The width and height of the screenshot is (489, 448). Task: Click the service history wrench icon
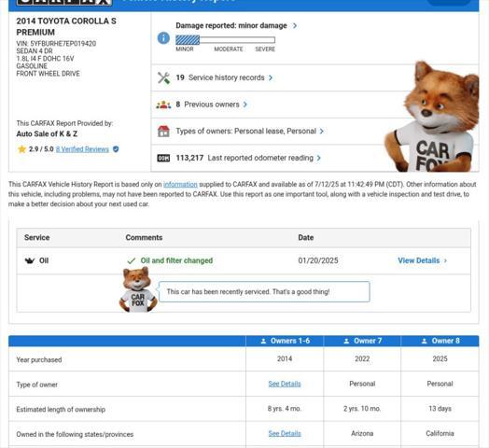163,77
